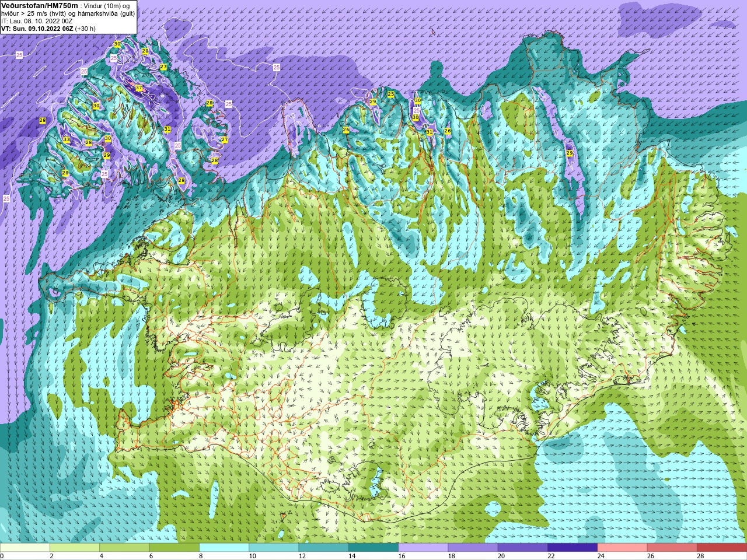Click the legend scale number 8
The image size is (747, 560).
pyautogui.click(x=201, y=556)
